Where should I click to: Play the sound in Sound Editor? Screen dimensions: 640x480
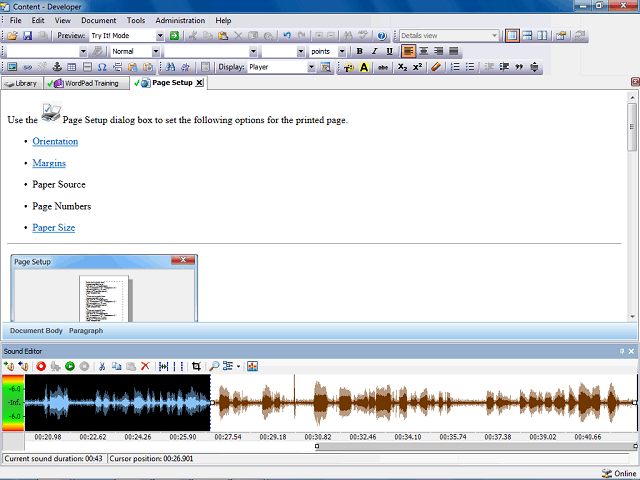point(70,366)
